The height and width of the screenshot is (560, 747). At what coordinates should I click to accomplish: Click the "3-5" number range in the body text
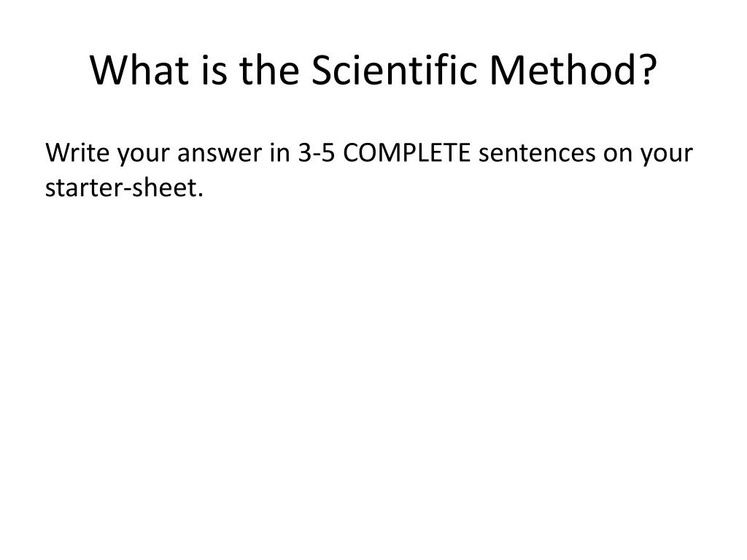pos(317,153)
